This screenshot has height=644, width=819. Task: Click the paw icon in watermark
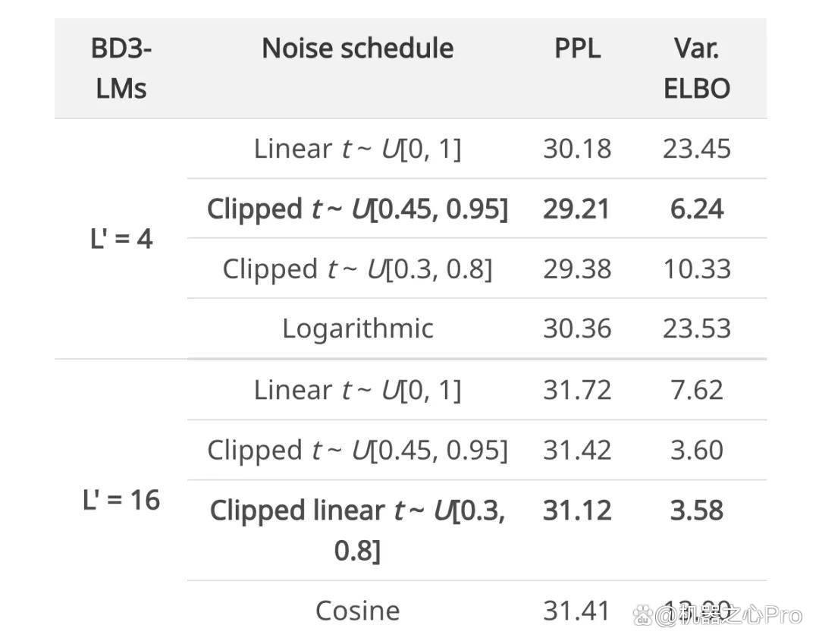click(x=643, y=614)
